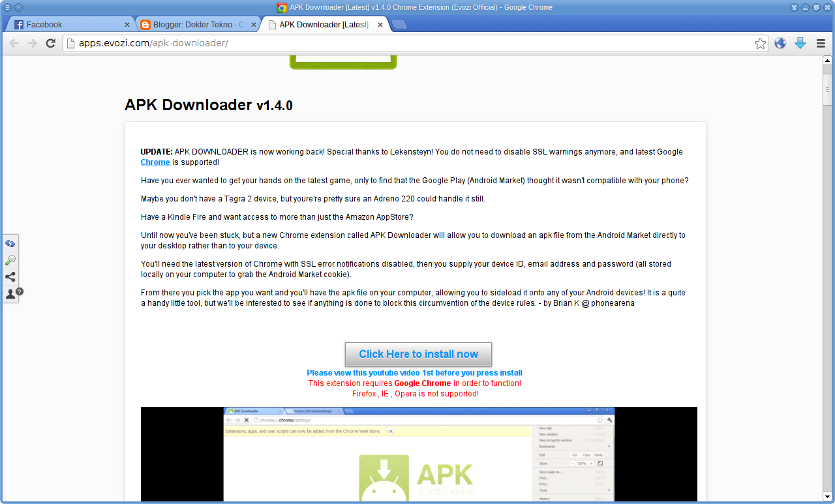Click the share sidebar icon
This screenshot has width=835, height=504.
pyautogui.click(x=10, y=277)
